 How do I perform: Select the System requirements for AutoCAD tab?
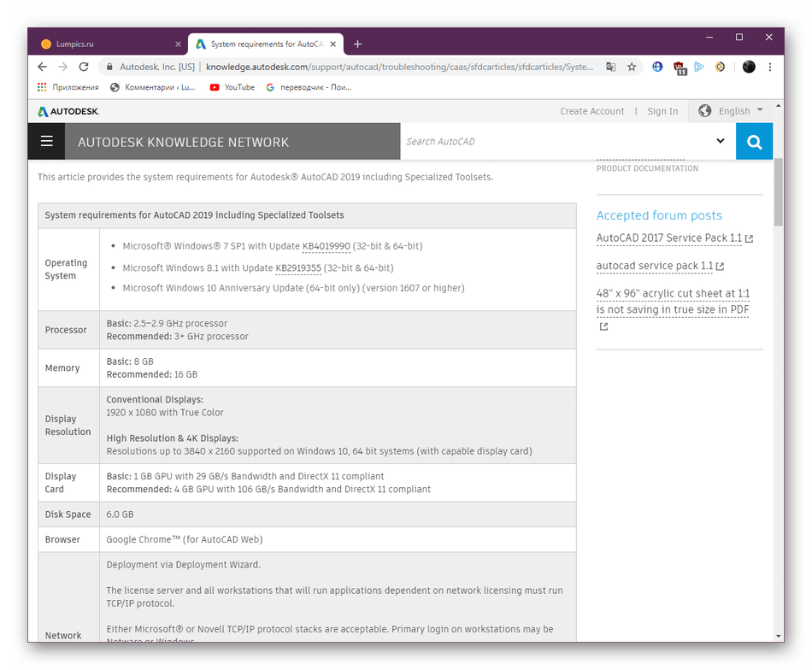click(266, 44)
